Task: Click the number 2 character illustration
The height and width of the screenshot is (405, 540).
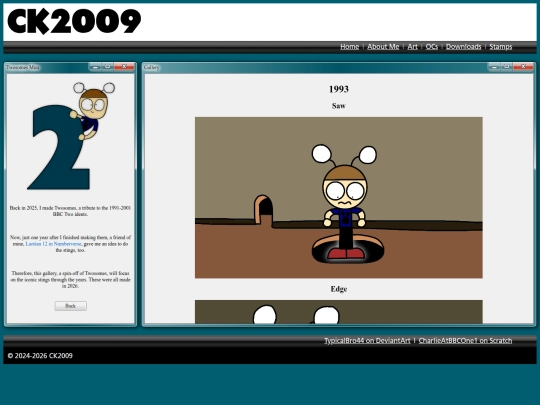Action: coord(71,136)
